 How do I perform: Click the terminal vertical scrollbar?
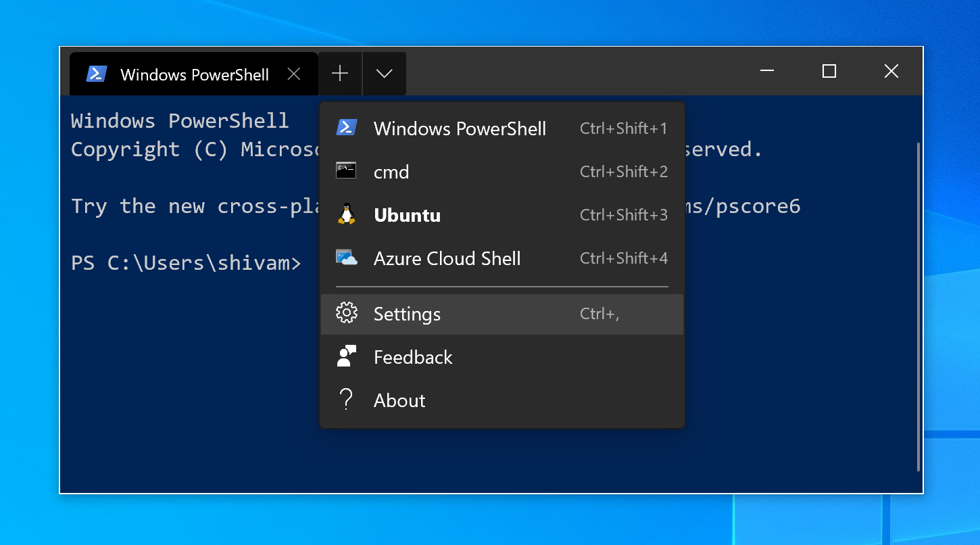[918, 306]
